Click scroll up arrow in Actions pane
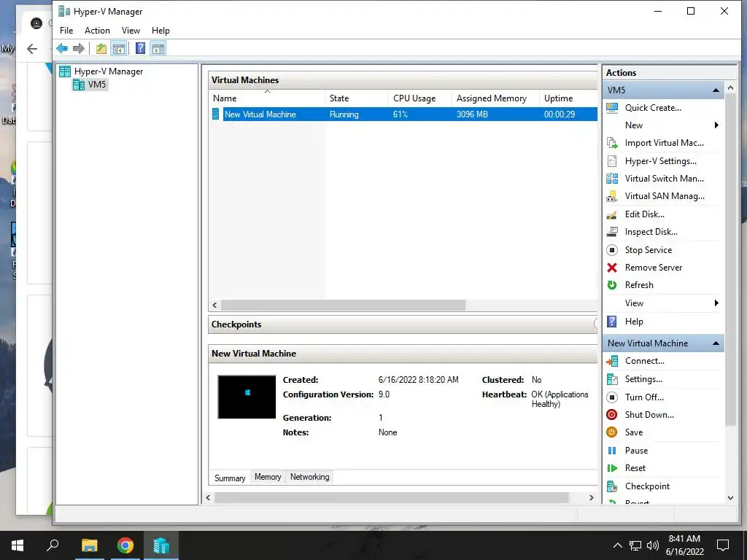 click(x=731, y=88)
